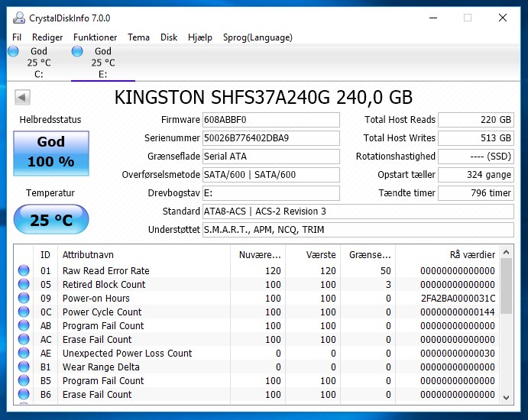Click the 25 °C temperature button

[x=51, y=219]
